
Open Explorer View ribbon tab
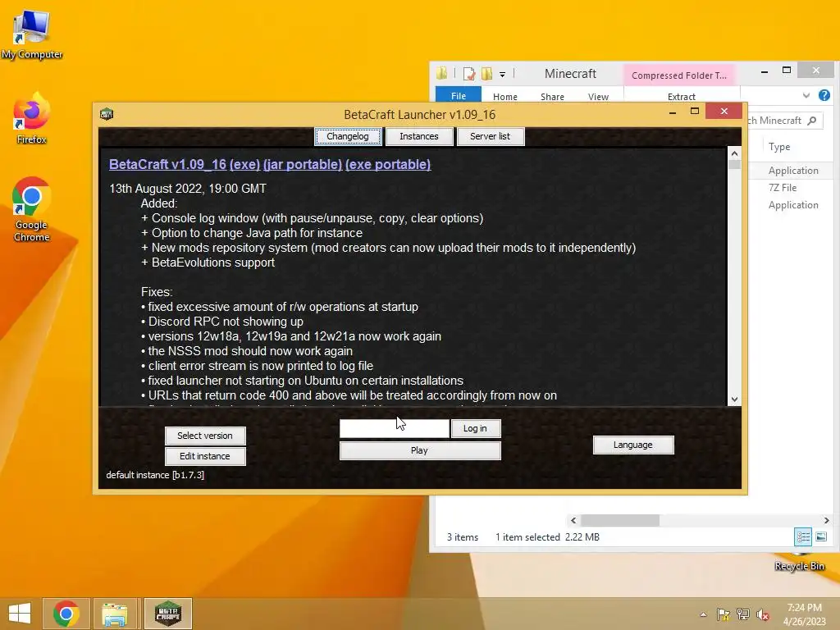coord(598,97)
